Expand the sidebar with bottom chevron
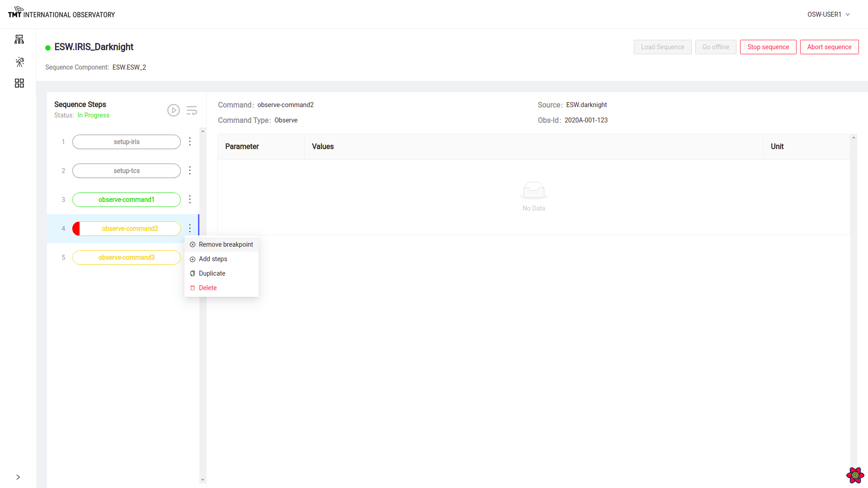Image resolution: width=868 pixels, height=488 pixels. pyautogui.click(x=18, y=477)
